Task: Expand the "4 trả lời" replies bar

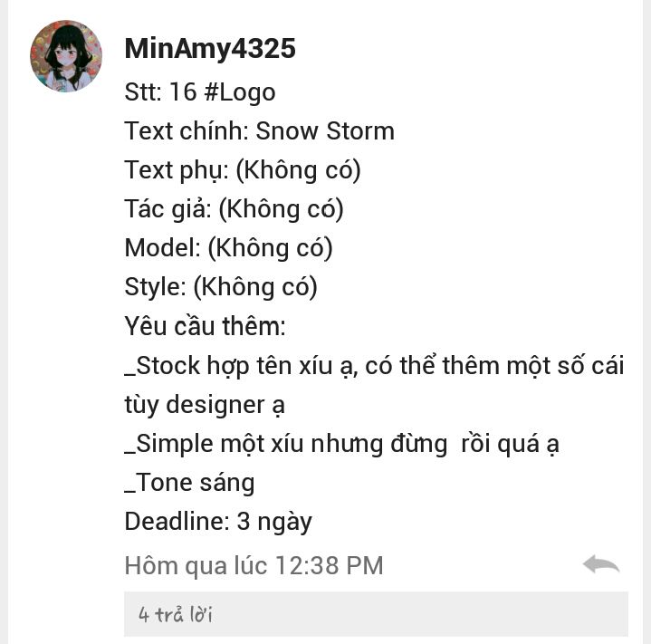Action: click(376, 614)
